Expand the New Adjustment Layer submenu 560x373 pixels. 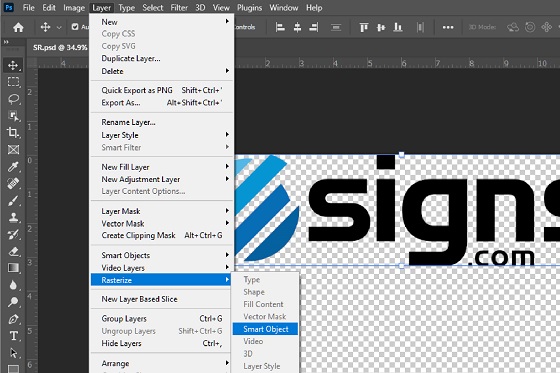[162, 179]
